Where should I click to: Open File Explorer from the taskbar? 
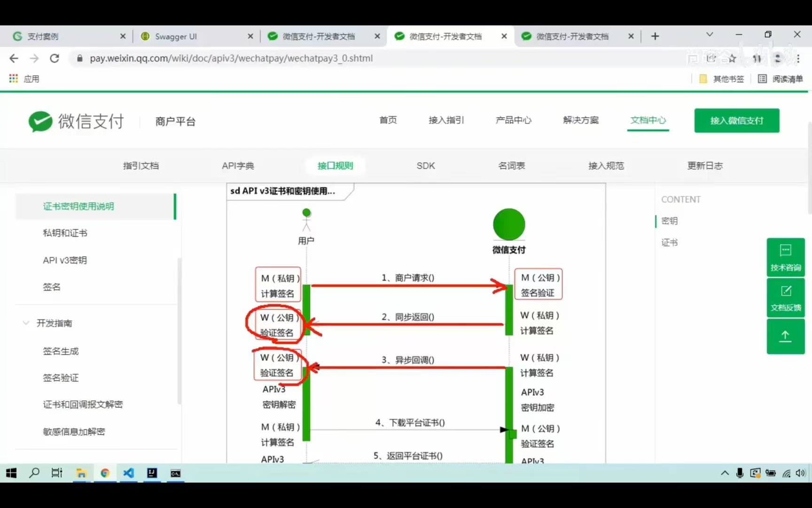[x=81, y=473]
